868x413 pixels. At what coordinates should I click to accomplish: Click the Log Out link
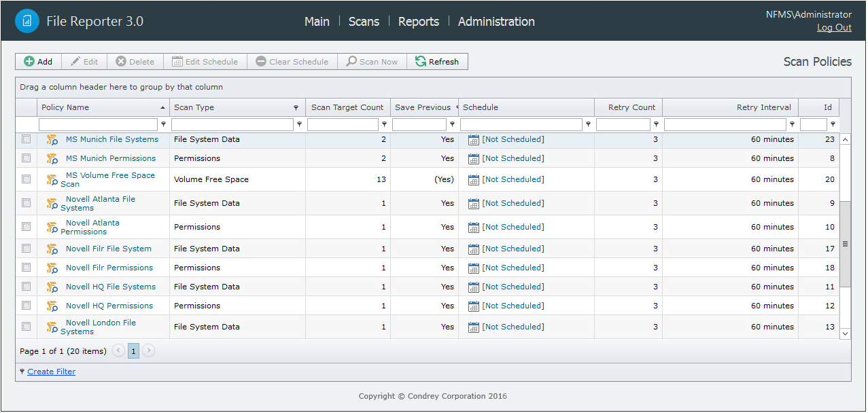[x=834, y=28]
